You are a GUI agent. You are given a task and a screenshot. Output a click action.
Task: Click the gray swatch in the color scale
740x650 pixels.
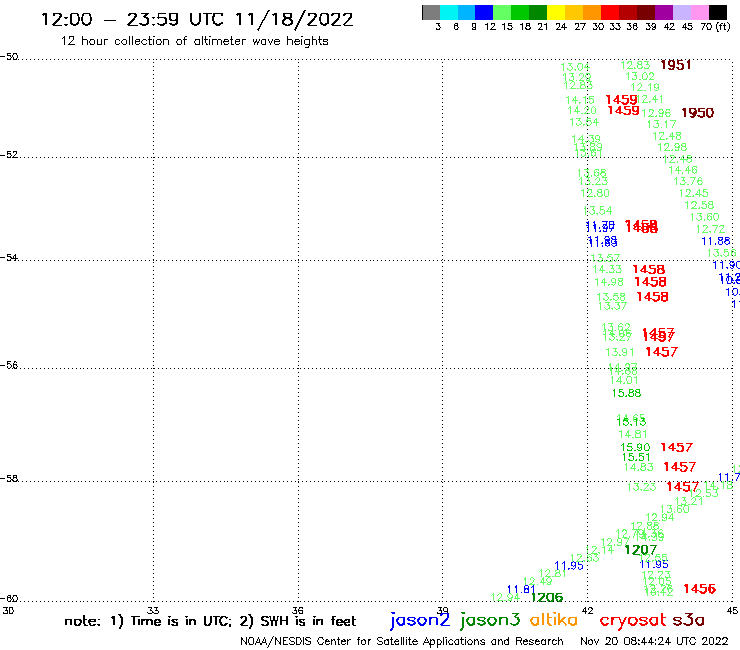point(431,12)
